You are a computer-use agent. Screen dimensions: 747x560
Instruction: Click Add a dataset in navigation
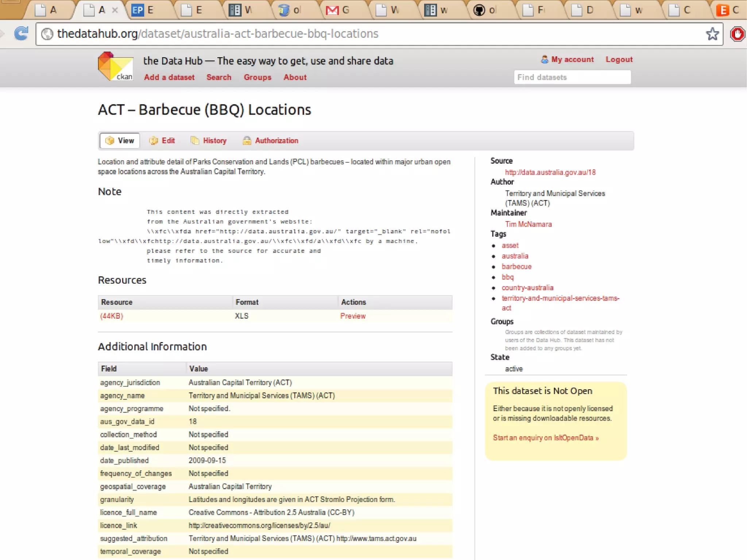(x=169, y=77)
